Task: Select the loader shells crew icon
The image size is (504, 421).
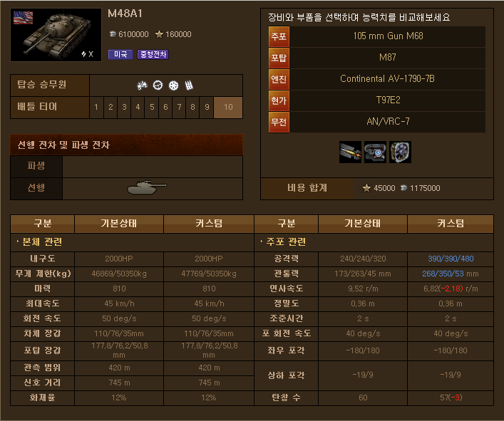Action: pos(189,85)
